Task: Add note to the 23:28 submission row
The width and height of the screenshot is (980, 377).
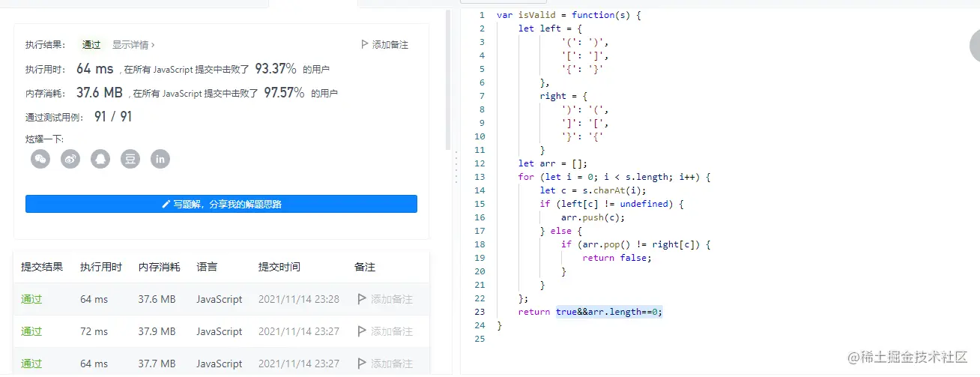Action: (385, 299)
